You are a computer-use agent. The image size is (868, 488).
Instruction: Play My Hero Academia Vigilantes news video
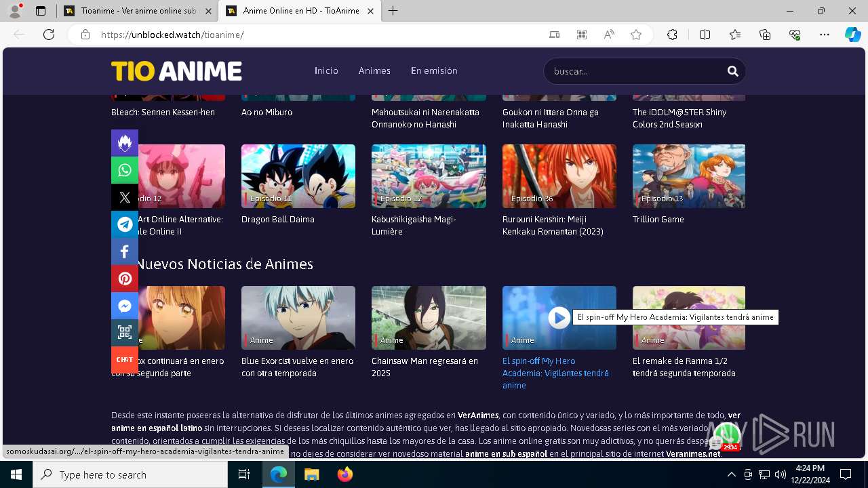pos(559,317)
